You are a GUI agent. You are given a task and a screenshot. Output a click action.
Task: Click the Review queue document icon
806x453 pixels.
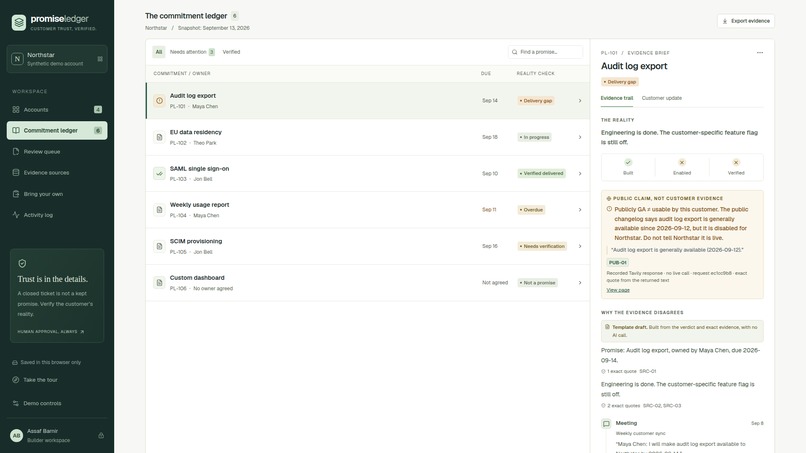16,152
